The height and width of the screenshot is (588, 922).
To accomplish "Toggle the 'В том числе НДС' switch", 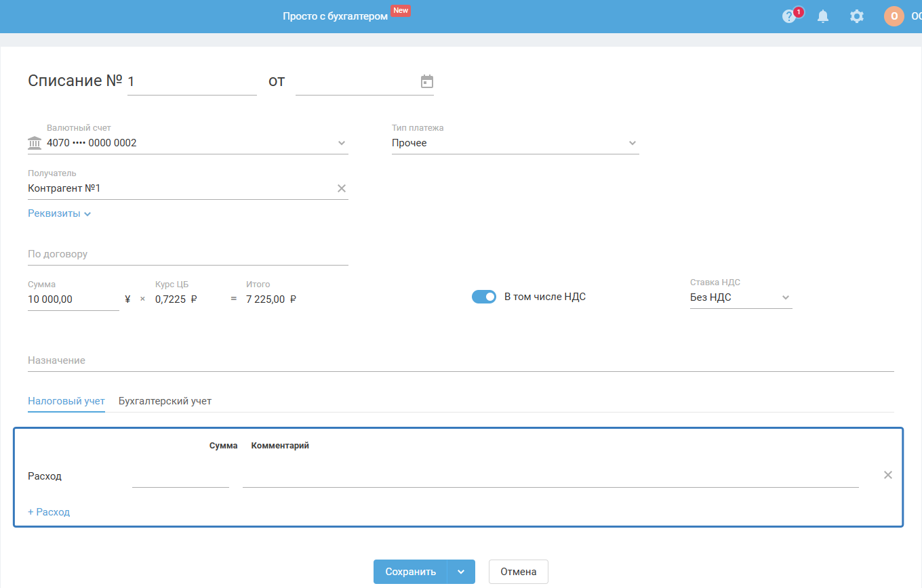I will [484, 297].
